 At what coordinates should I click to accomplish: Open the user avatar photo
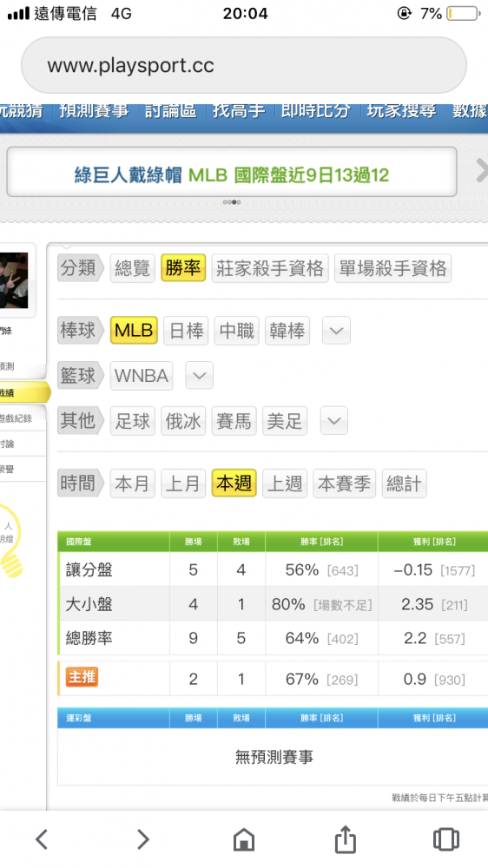(14, 280)
